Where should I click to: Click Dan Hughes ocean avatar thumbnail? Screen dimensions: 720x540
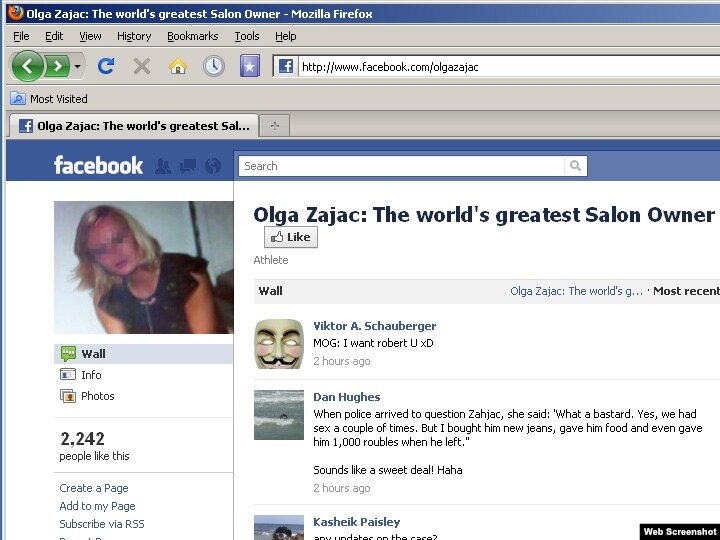(x=279, y=415)
